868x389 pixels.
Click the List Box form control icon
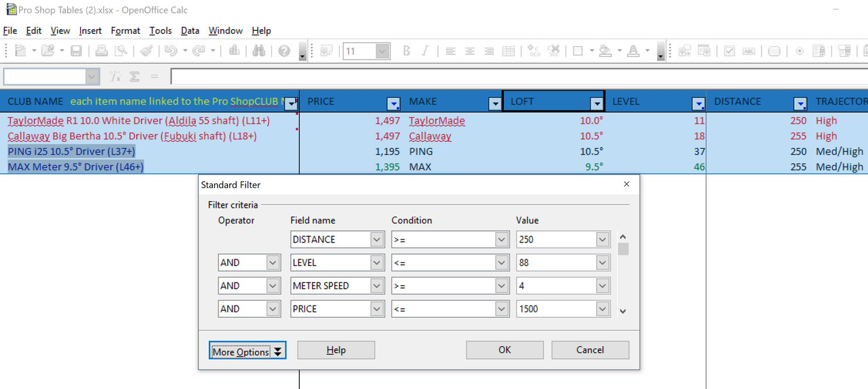pyautogui.click(x=818, y=51)
